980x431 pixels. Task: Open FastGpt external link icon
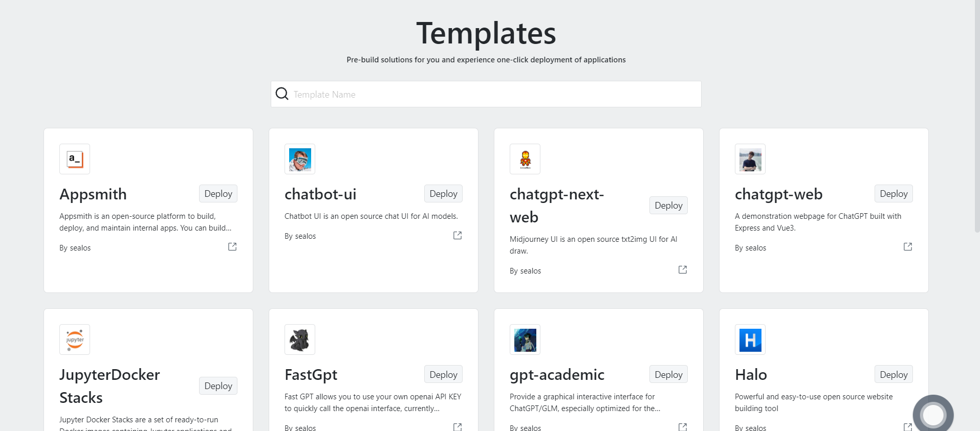pyautogui.click(x=458, y=427)
